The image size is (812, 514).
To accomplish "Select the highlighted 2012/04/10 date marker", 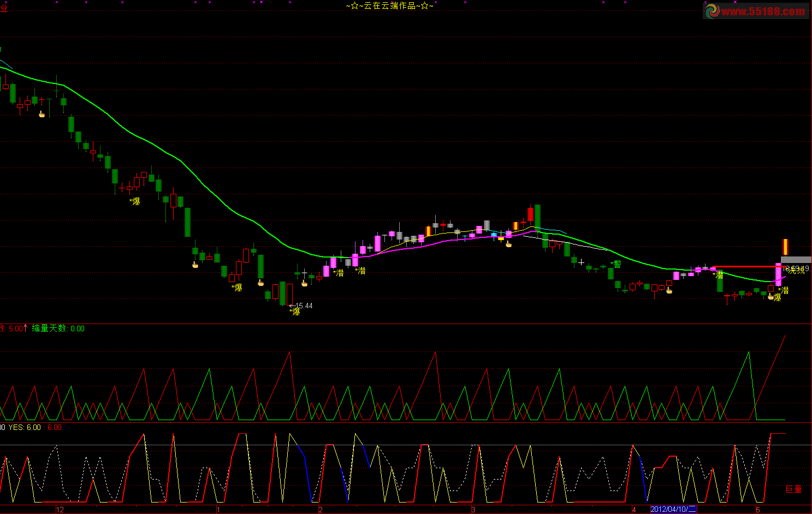I will point(673,510).
